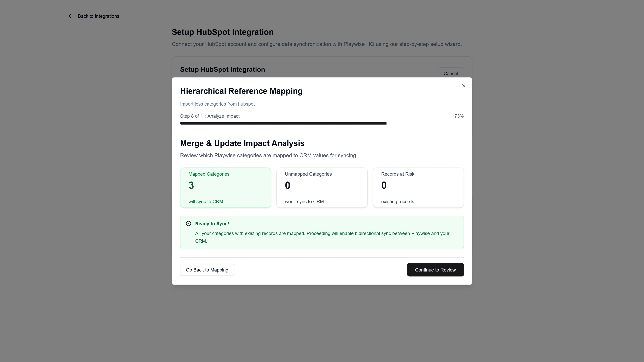The width and height of the screenshot is (644, 362).
Task: Click the Hierarchical Reference Mapping title
Action: (x=241, y=91)
